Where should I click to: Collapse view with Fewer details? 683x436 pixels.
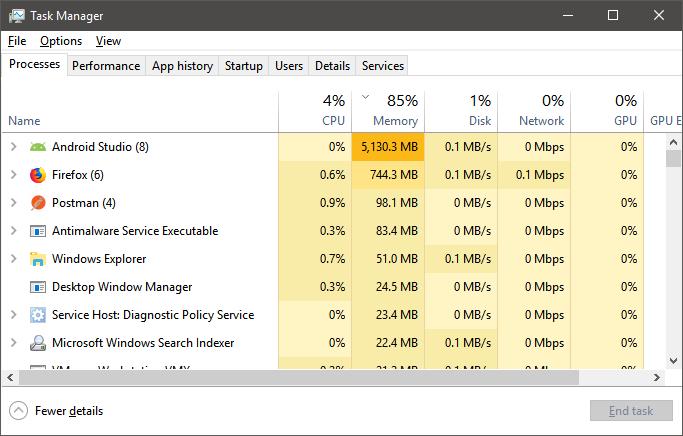point(57,411)
